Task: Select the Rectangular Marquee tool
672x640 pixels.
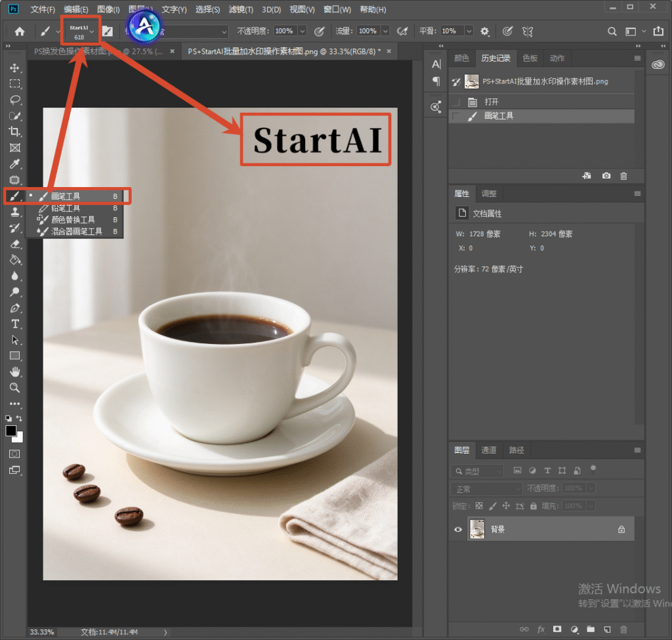Action: point(14,84)
